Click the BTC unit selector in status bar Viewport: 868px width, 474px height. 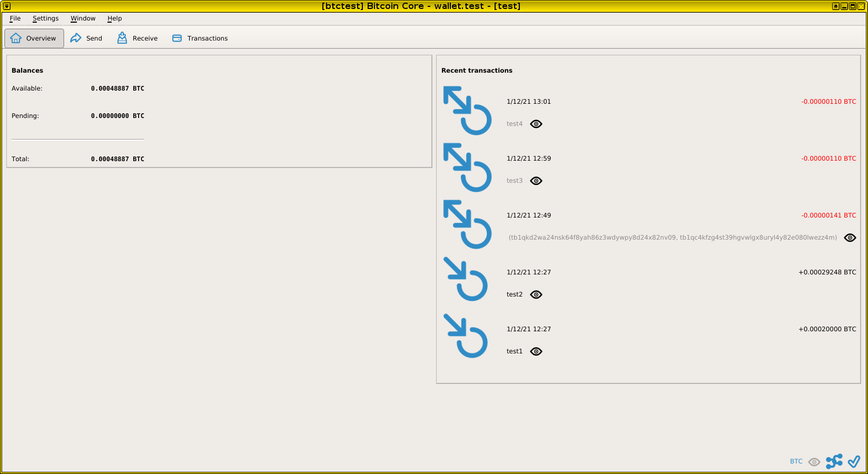tap(796, 461)
